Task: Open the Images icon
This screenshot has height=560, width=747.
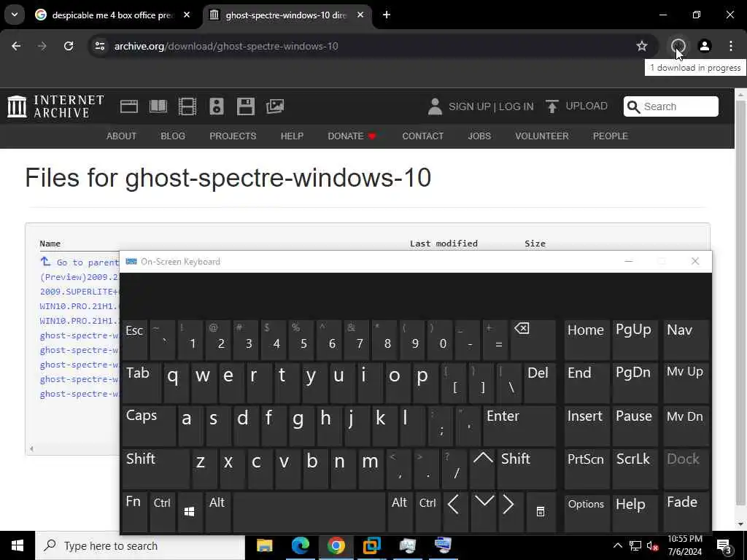Action: tap(275, 106)
